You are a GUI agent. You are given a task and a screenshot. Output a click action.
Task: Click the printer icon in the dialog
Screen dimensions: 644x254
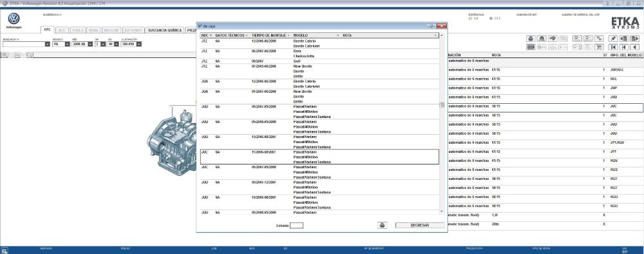(x=382, y=225)
